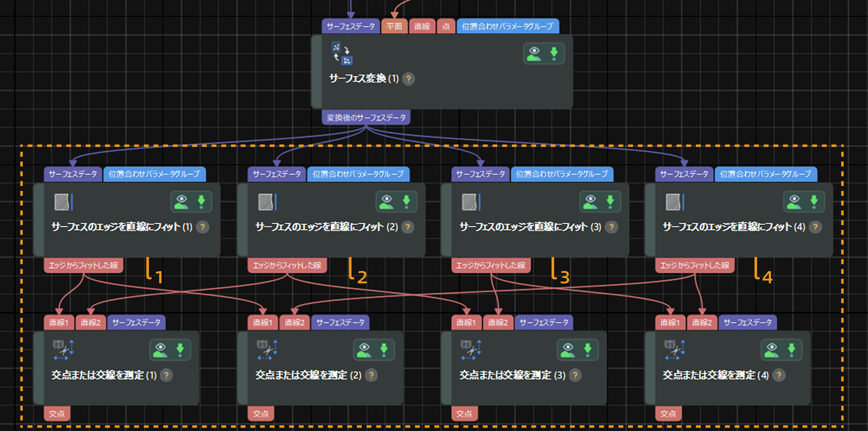Viewport: 868px width, 431px height.
Task: Click 直線1 input of 交点または交線を測定 (2)
Action: 263,323
